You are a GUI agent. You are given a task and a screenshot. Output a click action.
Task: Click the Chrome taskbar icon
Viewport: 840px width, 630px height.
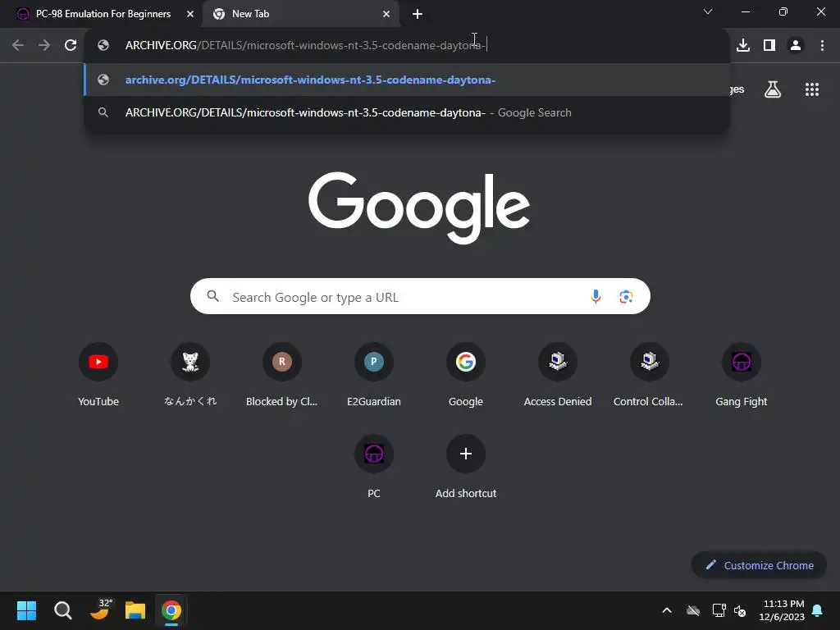[171, 610]
